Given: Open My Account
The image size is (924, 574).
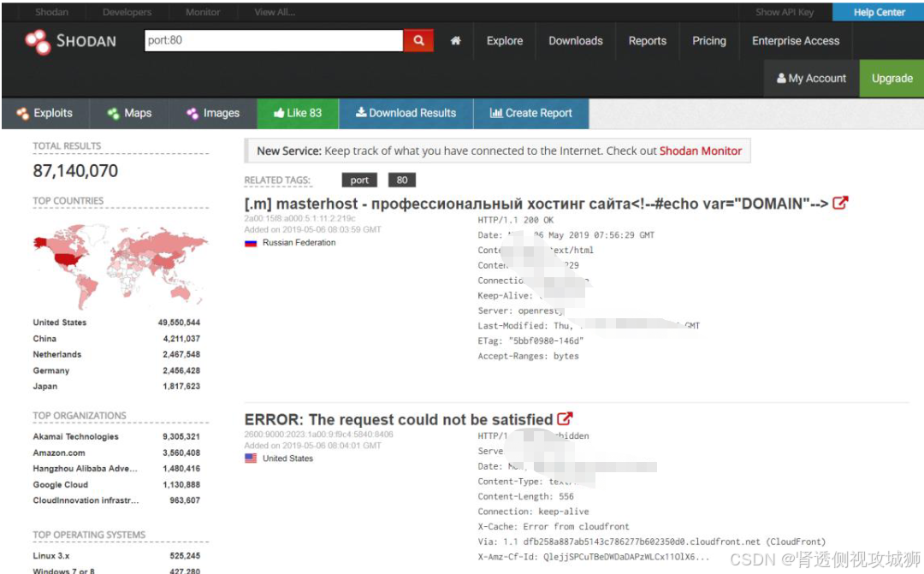Looking at the screenshot, I should tap(811, 79).
